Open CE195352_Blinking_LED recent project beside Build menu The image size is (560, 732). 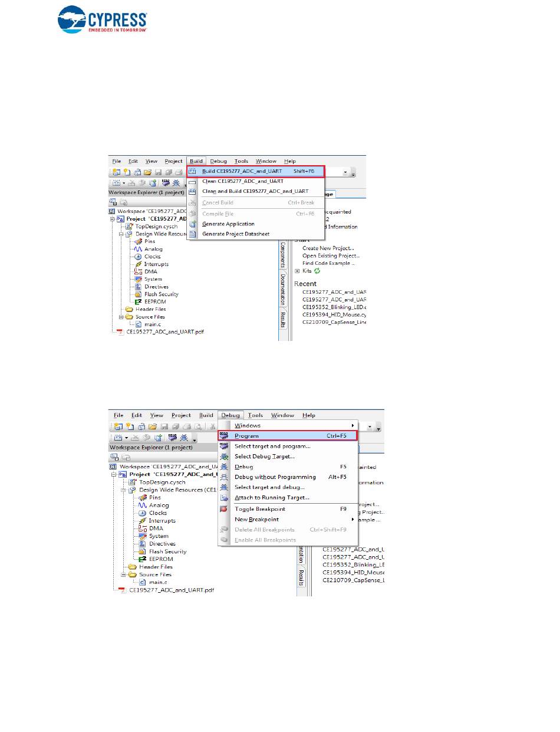(334, 307)
